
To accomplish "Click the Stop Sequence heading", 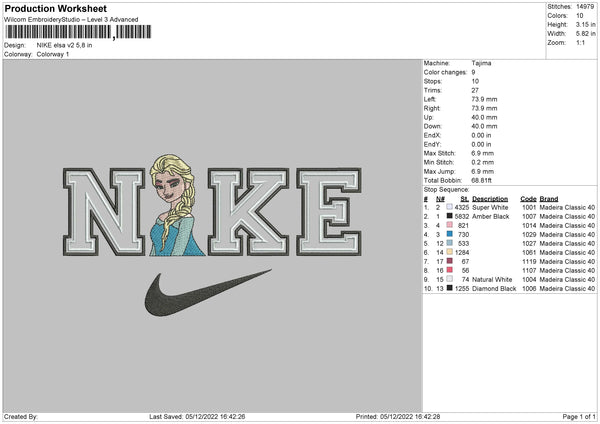I will 446,189.
